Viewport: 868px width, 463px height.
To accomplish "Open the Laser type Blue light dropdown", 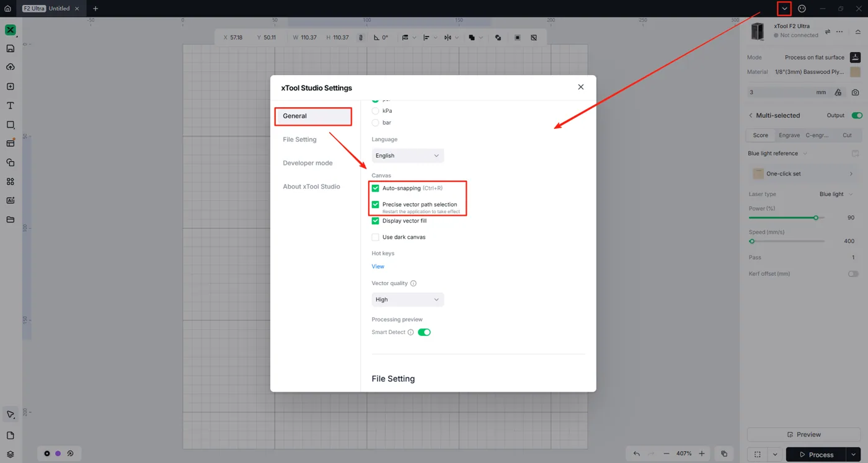I will 836,194.
